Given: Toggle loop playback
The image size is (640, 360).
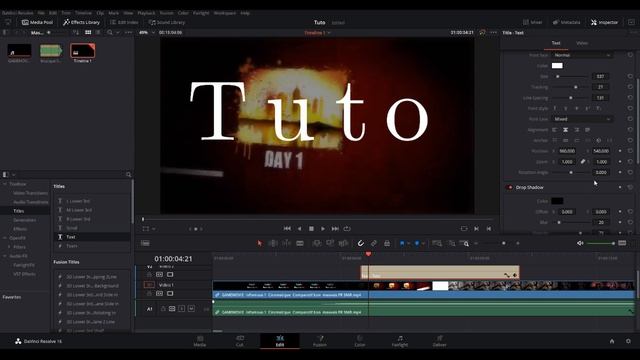Looking at the screenshot, I should pyautogui.click(x=347, y=229).
